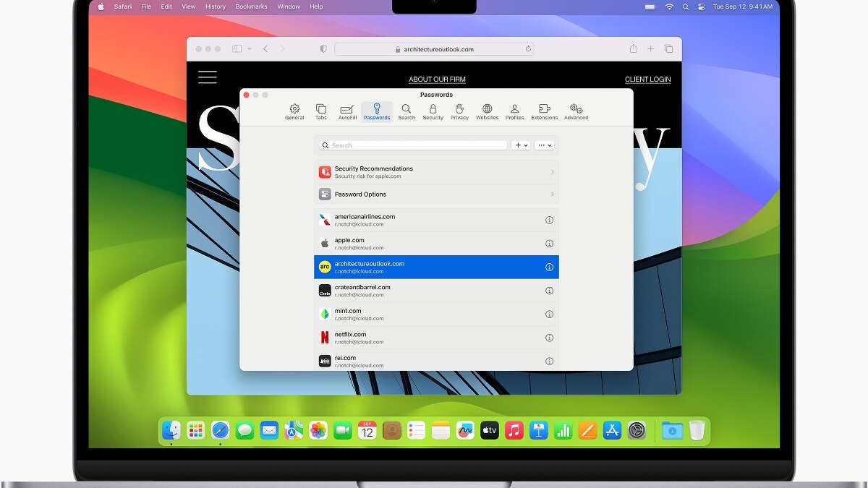Expand the add password plus dropdown

click(521, 145)
